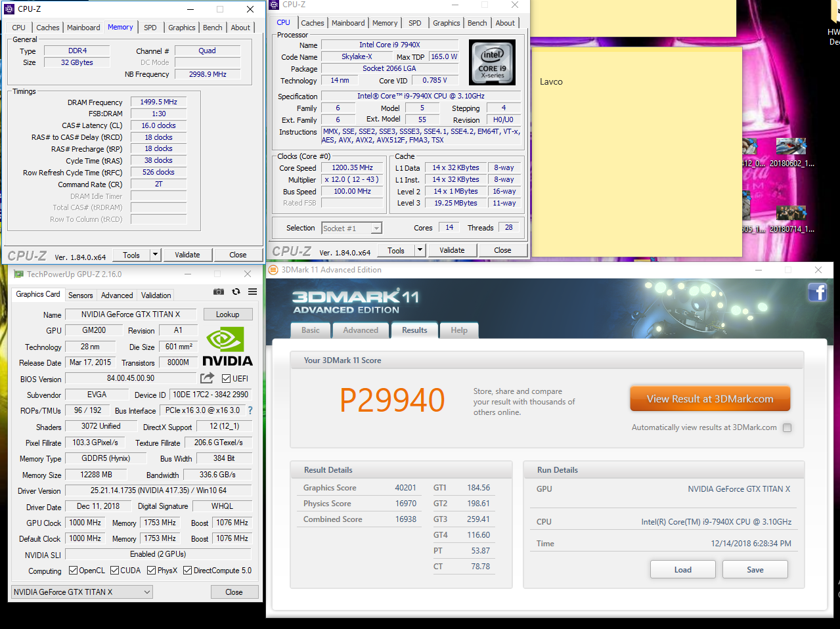Click the Physics Score value 16970
Screen dimensions: 840x629
(405, 504)
